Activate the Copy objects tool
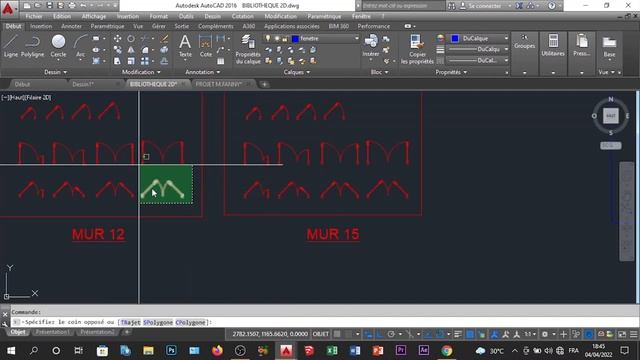 click(x=117, y=50)
